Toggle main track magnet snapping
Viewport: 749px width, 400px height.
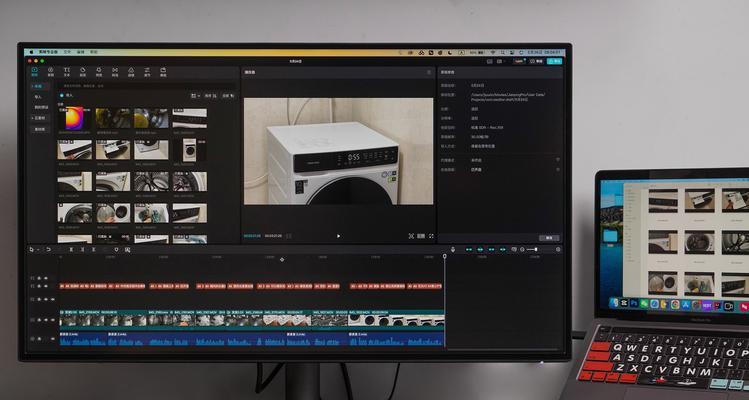click(469, 249)
